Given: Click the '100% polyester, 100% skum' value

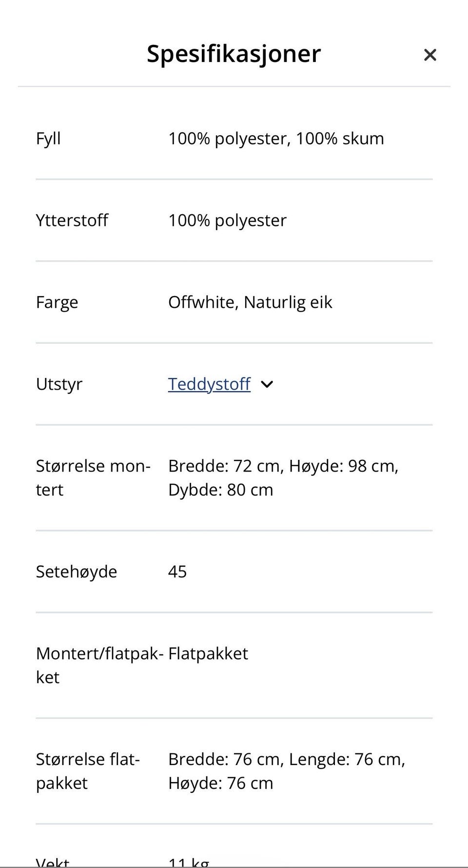Looking at the screenshot, I should pyautogui.click(x=276, y=138).
